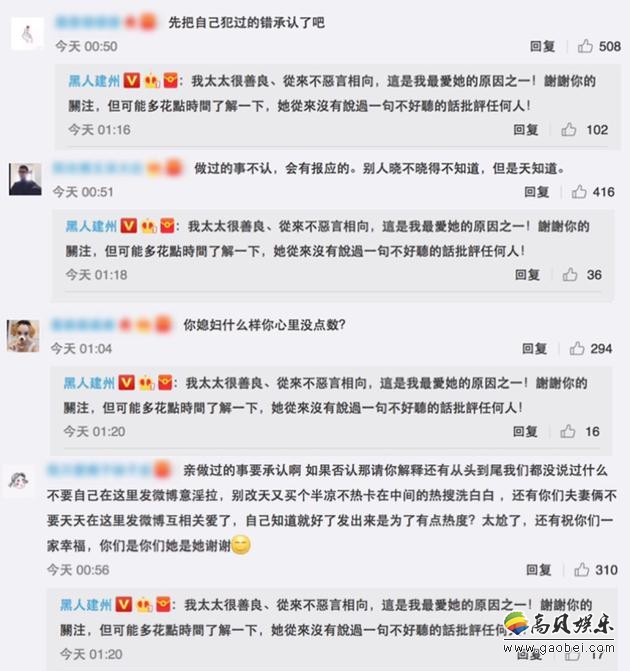Open avatar of commenter posted at 00:51
This screenshot has height=671, width=630.
click(25, 179)
